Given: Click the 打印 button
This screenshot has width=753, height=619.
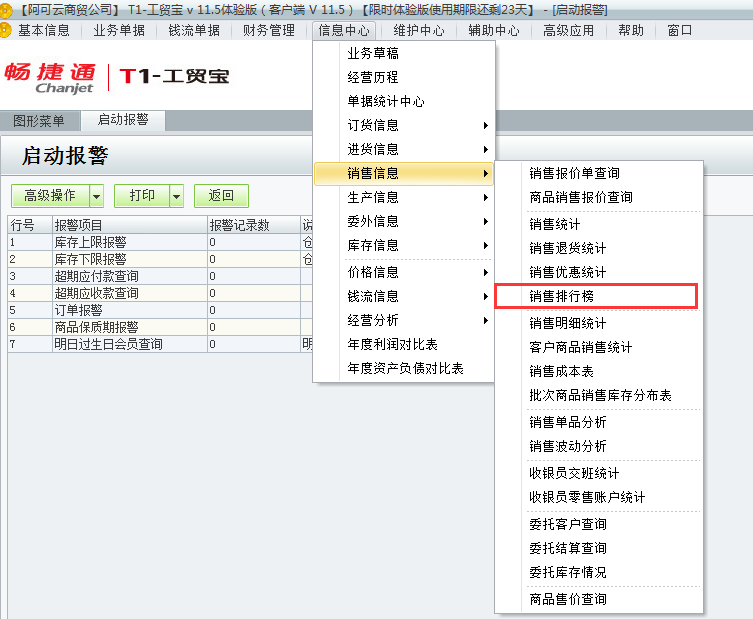Looking at the screenshot, I should 142,196.
